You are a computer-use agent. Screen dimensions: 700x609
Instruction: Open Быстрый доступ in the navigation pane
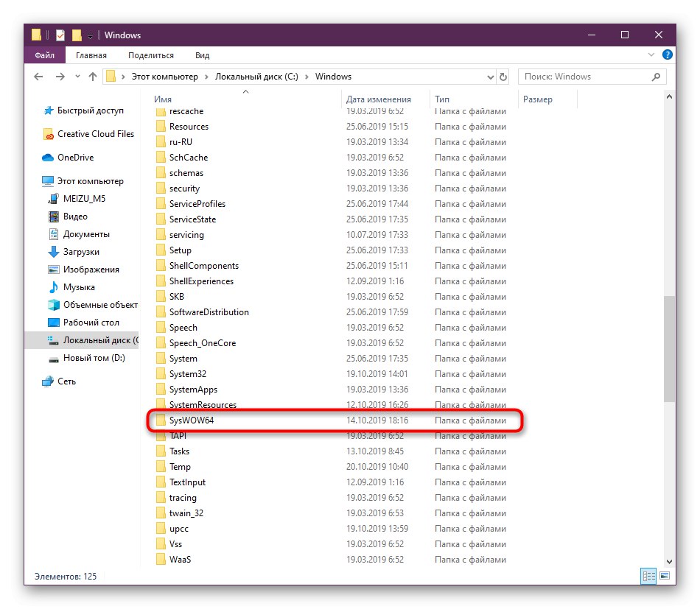90,110
